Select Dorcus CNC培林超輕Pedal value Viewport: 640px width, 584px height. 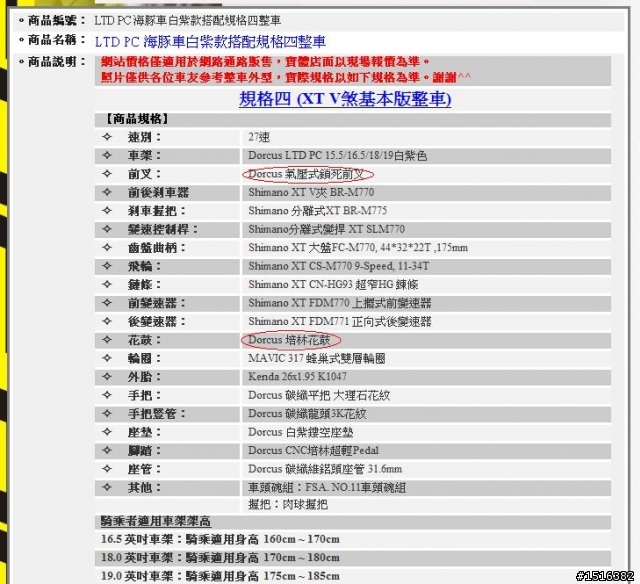(x=313, y=451)
